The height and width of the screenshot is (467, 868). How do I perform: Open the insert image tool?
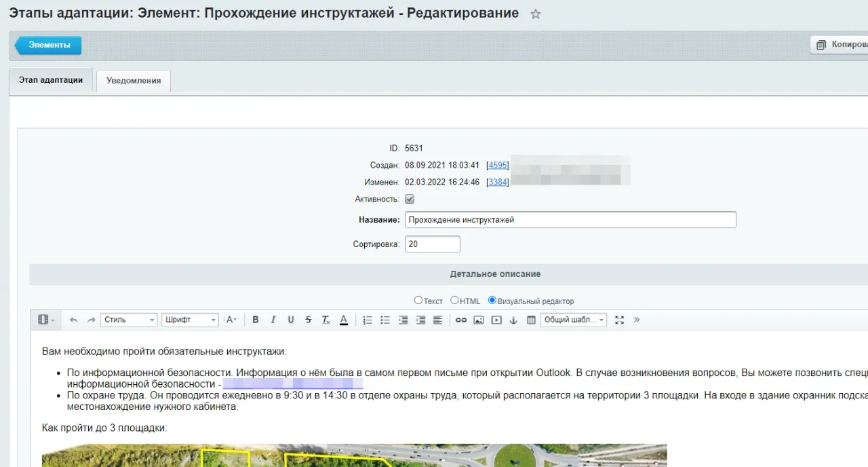pos(478,320)
